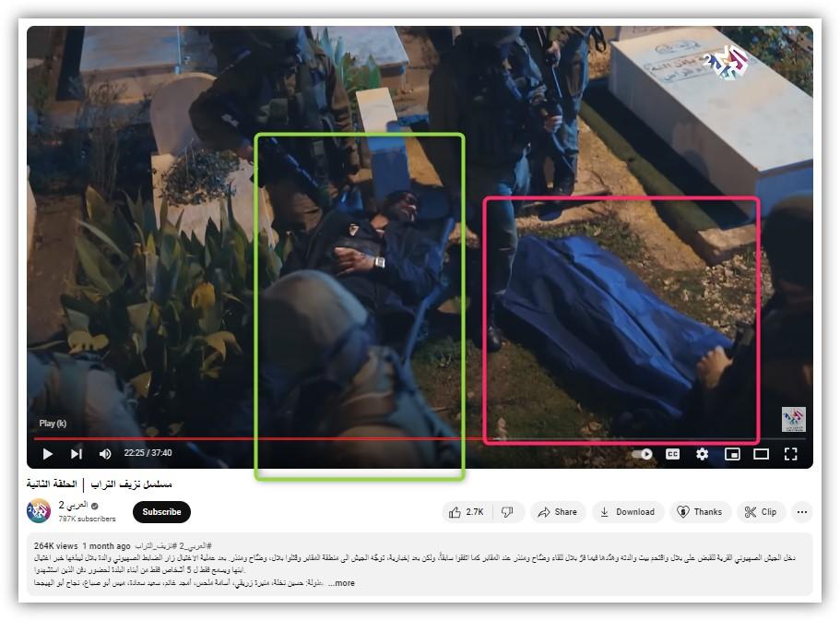The width and height of the screenshot is (840, 621).
Task: Send Thanks to the creator
Action: click(700, 512)
